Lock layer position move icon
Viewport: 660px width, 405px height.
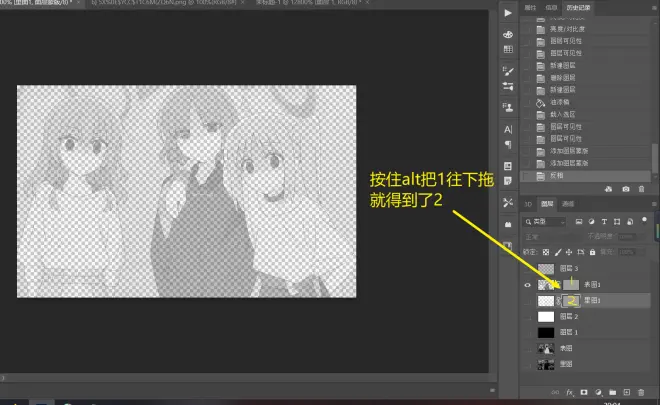[x=569, y=252]
